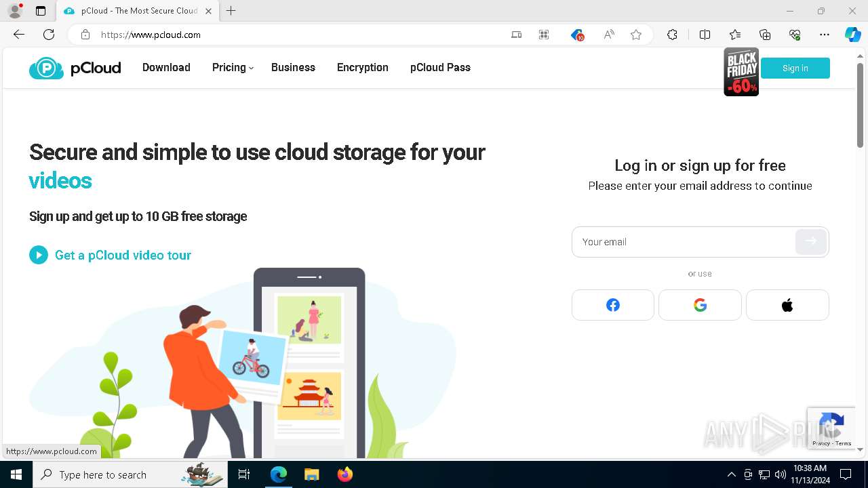Open Task View on taskbar
Image resolution: width=868 pixels, height=488 pixels.
click(244, 474)
